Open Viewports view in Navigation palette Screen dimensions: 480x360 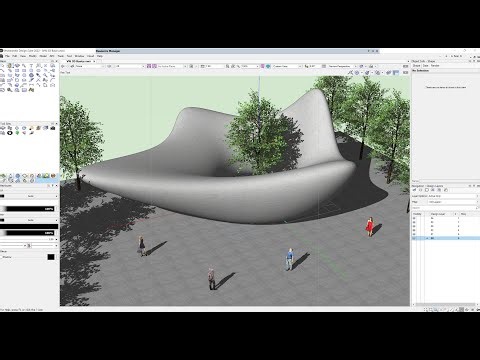[433, 190]
